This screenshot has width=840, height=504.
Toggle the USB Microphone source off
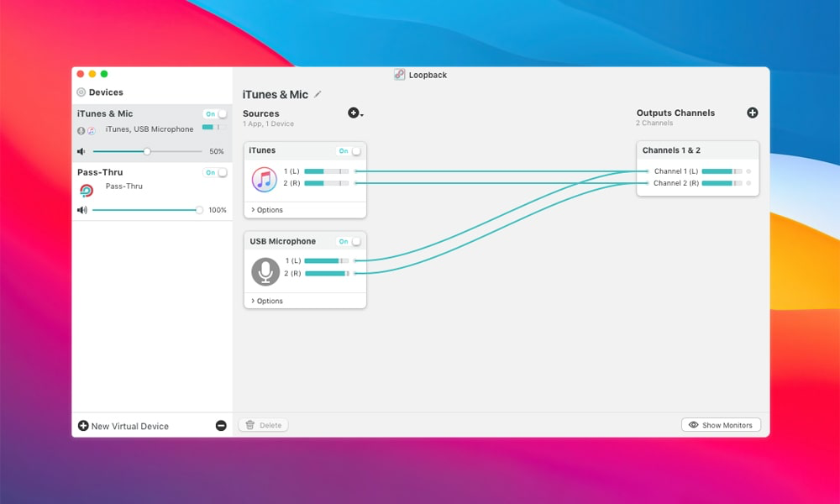pos(352,241)
